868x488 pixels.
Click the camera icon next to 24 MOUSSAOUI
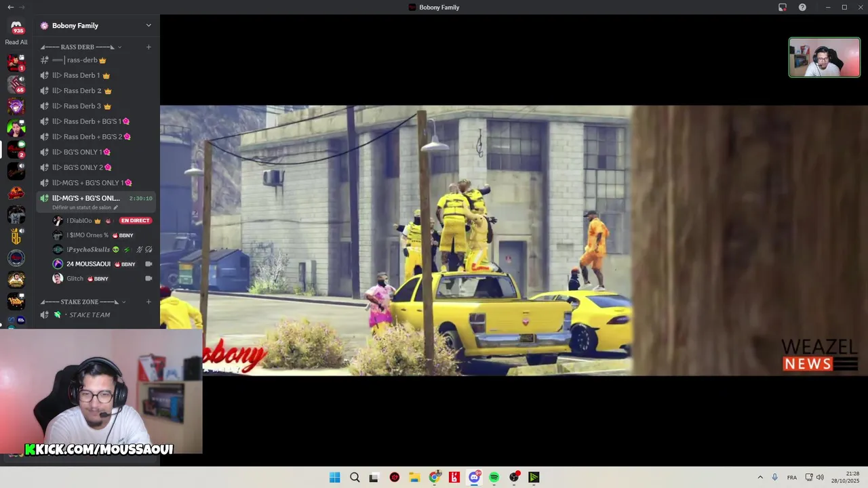(149, 264)
